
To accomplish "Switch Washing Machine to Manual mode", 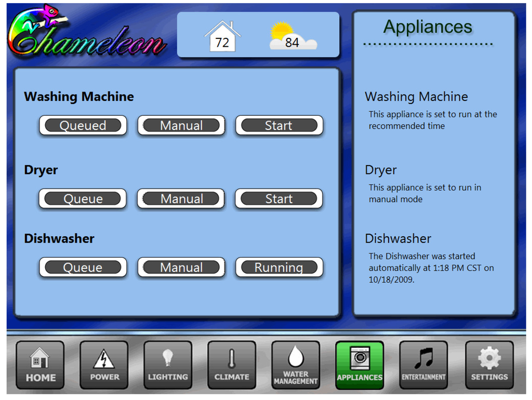I will (181, 126).
